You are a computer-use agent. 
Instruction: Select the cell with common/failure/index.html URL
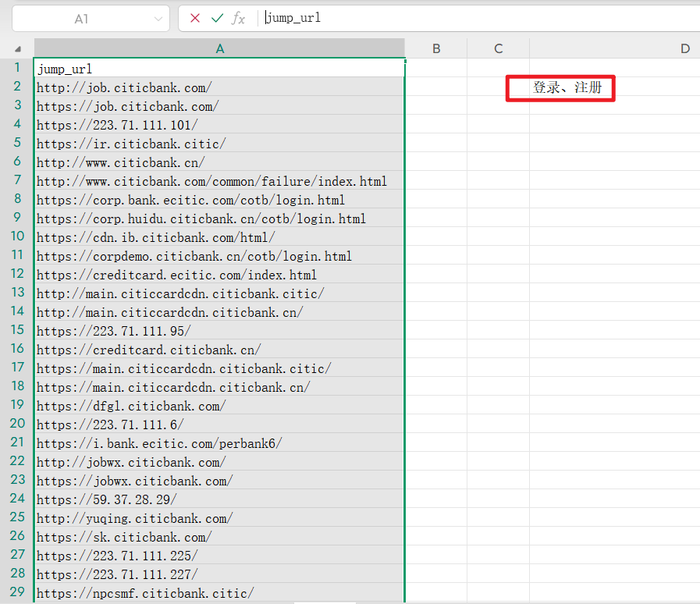pos(219,181)
